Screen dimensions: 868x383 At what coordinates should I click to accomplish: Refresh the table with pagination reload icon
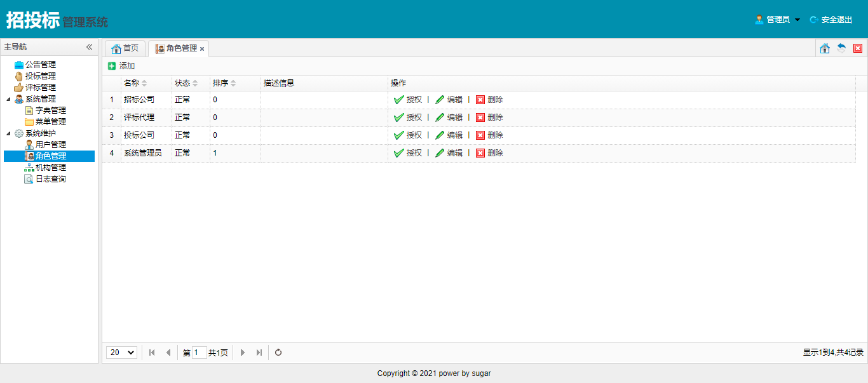pos(278,353)
